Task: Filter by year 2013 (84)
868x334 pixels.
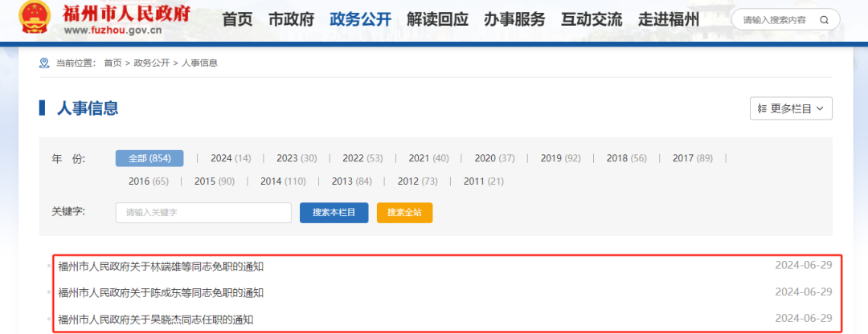Action: tap(351, 181)
